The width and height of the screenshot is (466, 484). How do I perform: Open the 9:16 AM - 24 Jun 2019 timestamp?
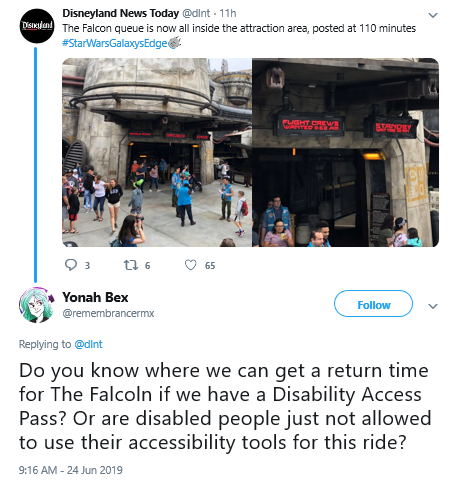tap(71, 470)
